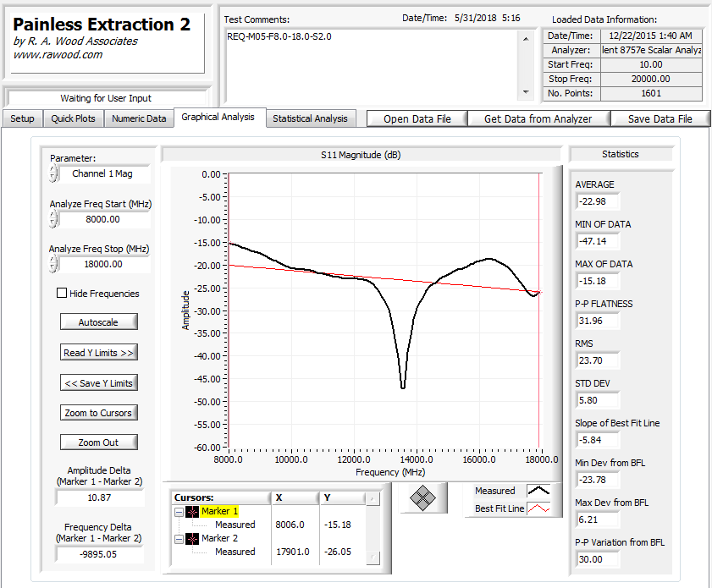Click the AVERAGE value -22.98
The width and height of the screenshot is (712, 588).
597,201
